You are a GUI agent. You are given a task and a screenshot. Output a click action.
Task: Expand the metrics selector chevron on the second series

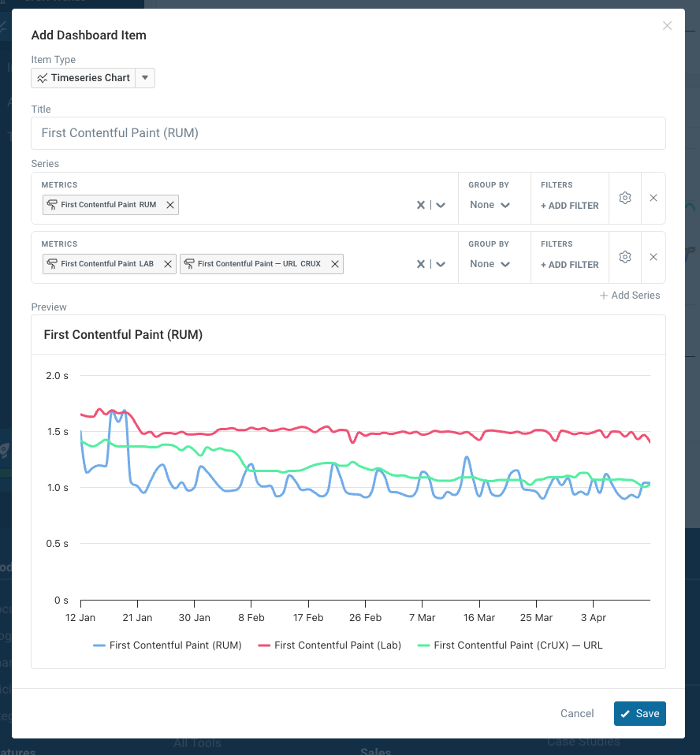point(441,264)
